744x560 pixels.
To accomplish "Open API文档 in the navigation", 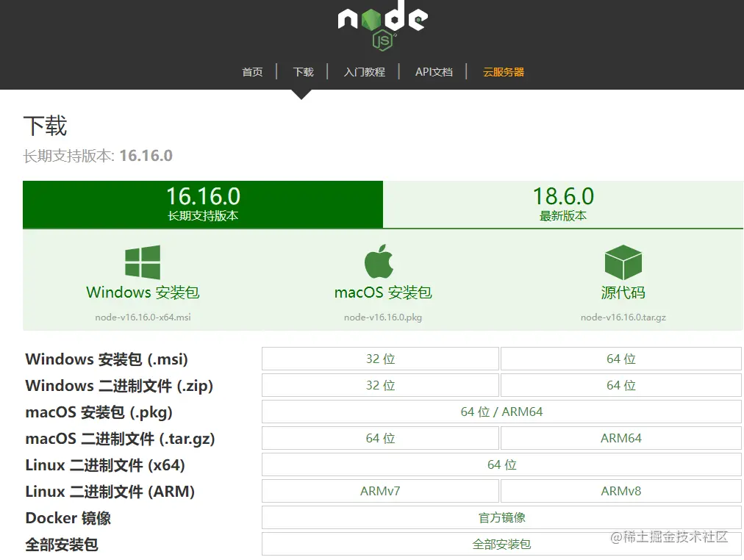I will (x=434, y=72).
